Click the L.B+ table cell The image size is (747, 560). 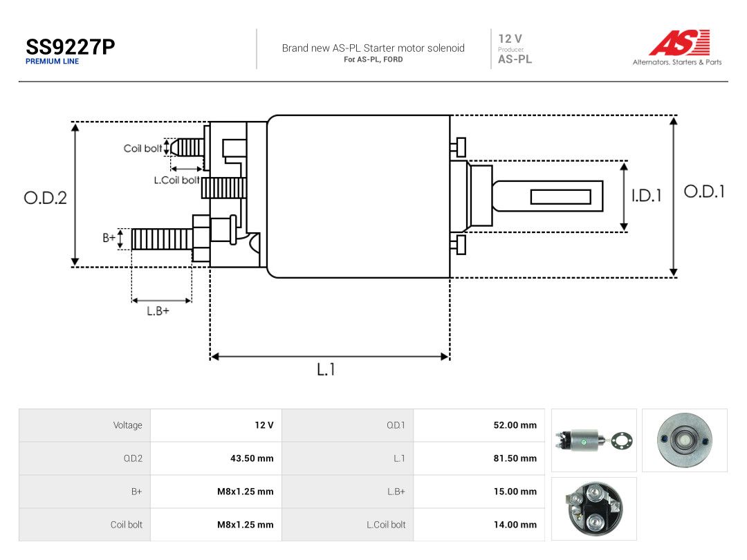[x=348, y=492]
